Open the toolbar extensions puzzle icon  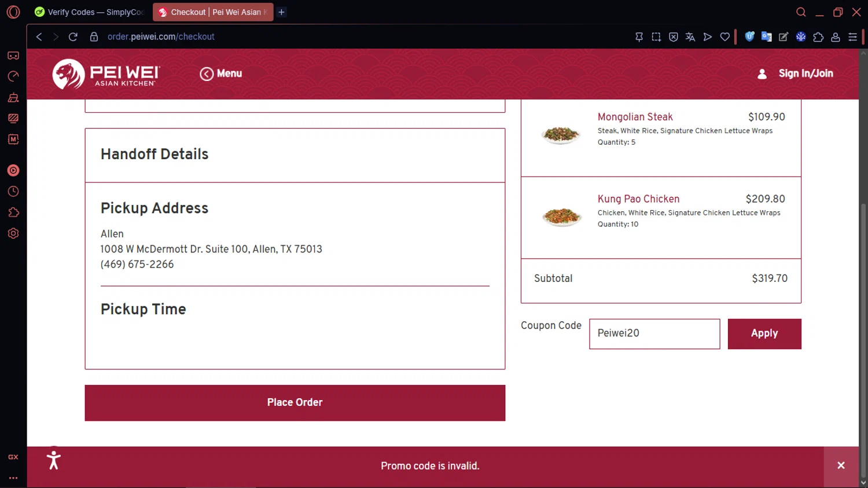(x=818, y=36)
